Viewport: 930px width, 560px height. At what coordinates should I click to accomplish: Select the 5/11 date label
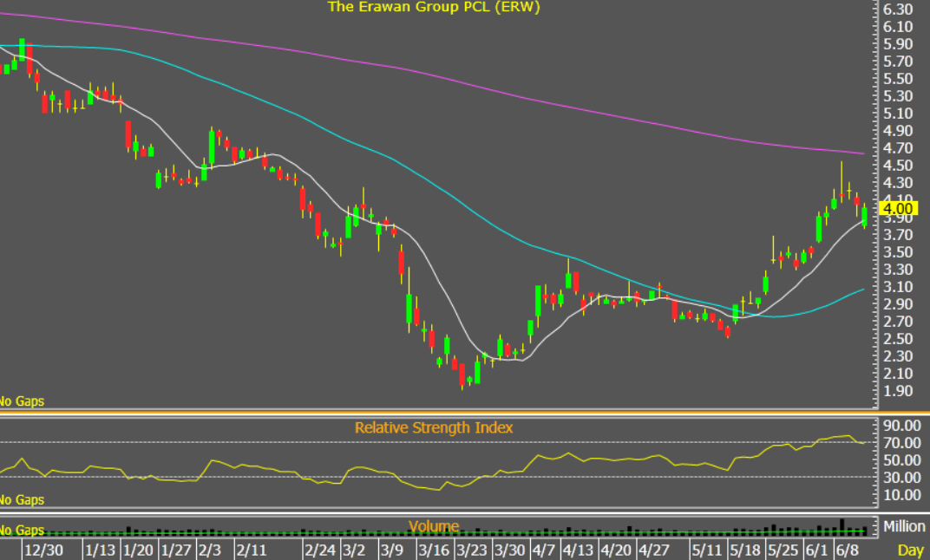point(706,550)
